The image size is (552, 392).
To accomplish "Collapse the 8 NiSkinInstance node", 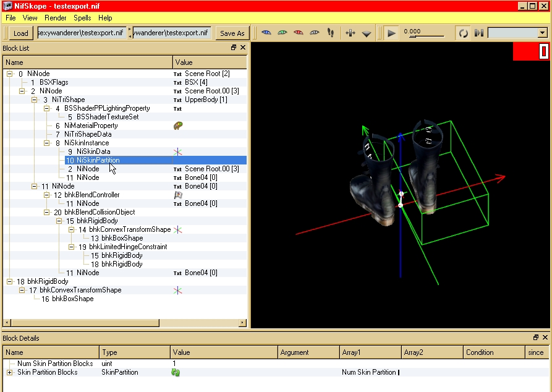I will pyautogui.click(x=46, y=143).
